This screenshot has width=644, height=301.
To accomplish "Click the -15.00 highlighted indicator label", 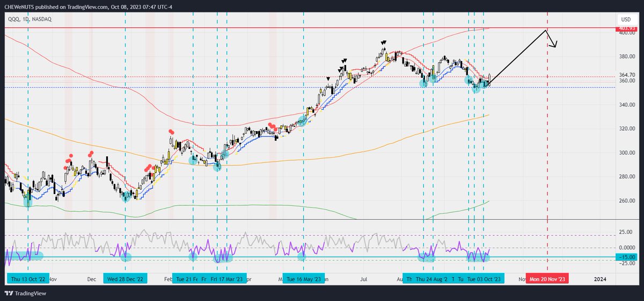I will coord(626,257).
